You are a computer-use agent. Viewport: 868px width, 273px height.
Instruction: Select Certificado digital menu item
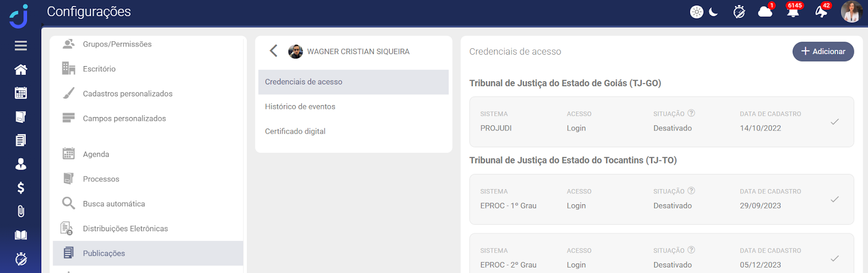click(295, 132)
